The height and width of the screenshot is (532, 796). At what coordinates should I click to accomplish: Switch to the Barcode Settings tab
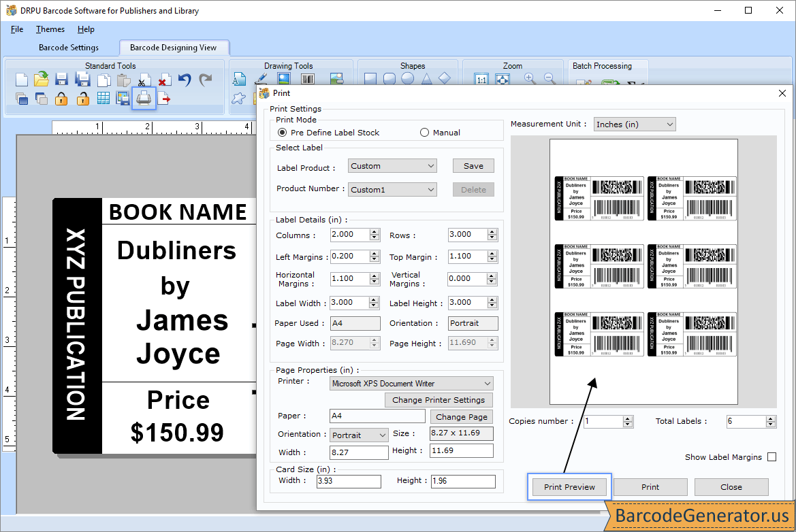(x=69, y=48)
